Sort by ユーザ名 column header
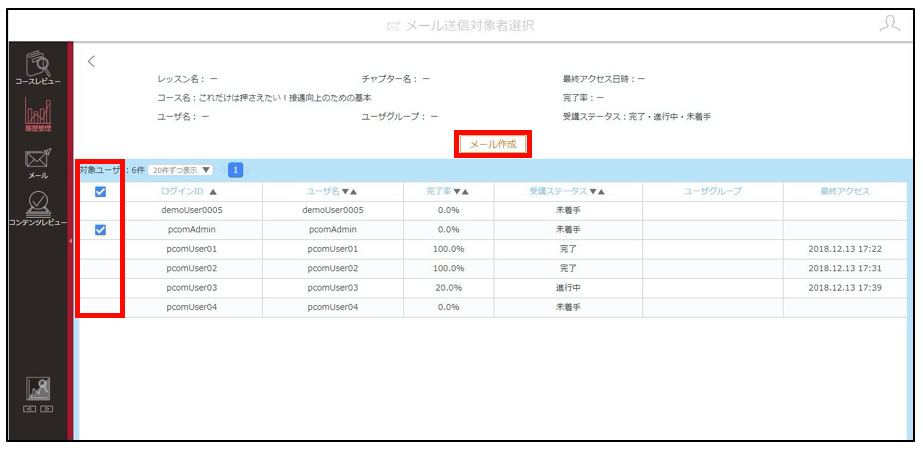The width and height of the screenshot is (923, 452). 332,191
